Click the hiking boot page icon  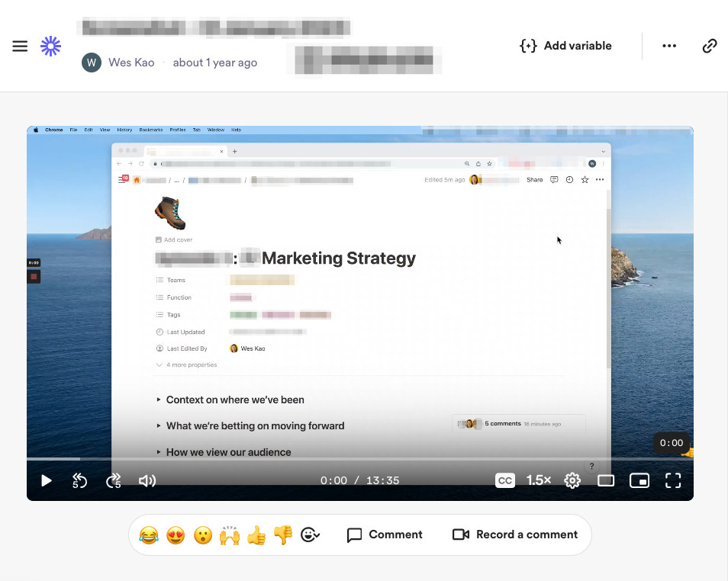point(170,213)
